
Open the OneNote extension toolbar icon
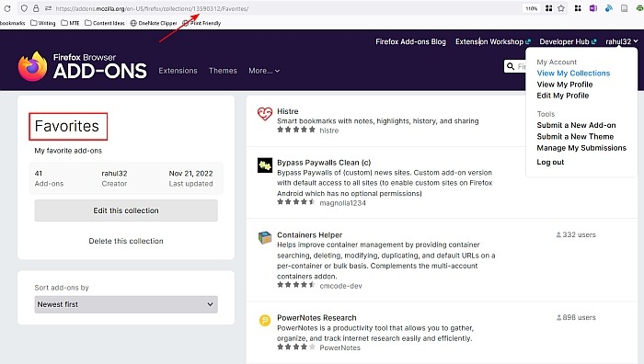593,8
